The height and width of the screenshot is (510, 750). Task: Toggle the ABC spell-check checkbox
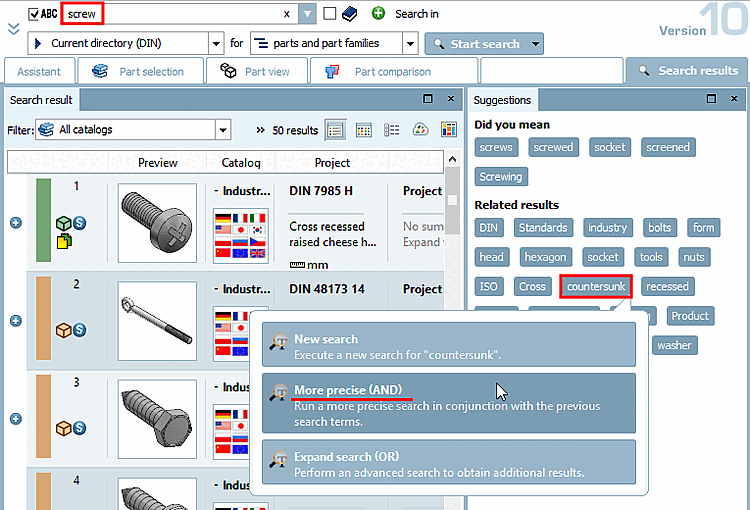[x=33, y=14]
